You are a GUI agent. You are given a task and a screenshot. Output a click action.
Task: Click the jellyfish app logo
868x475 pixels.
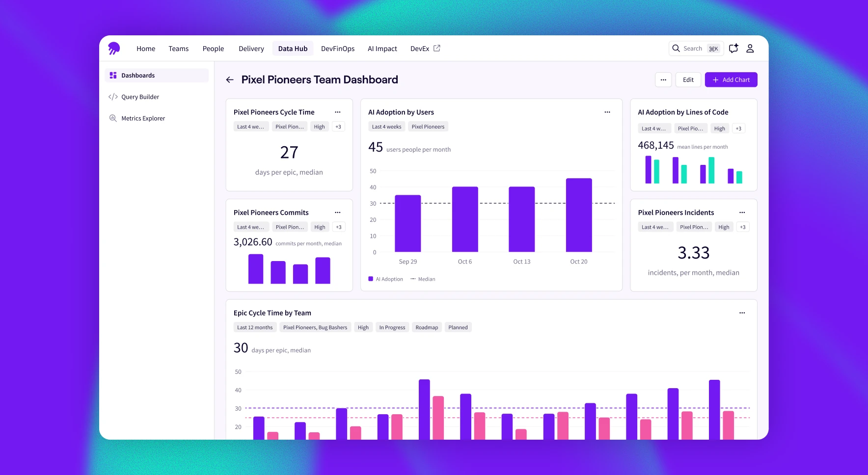pyautogui.click(x=114, y=48)
